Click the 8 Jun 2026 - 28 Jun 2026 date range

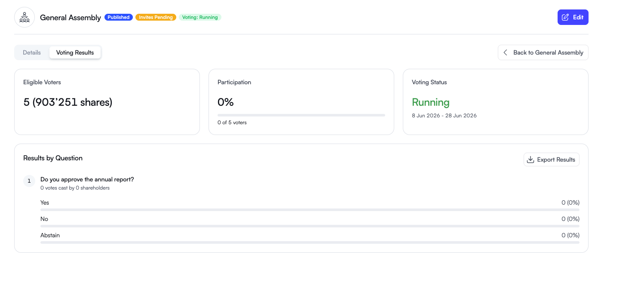(x=444, y=116)
